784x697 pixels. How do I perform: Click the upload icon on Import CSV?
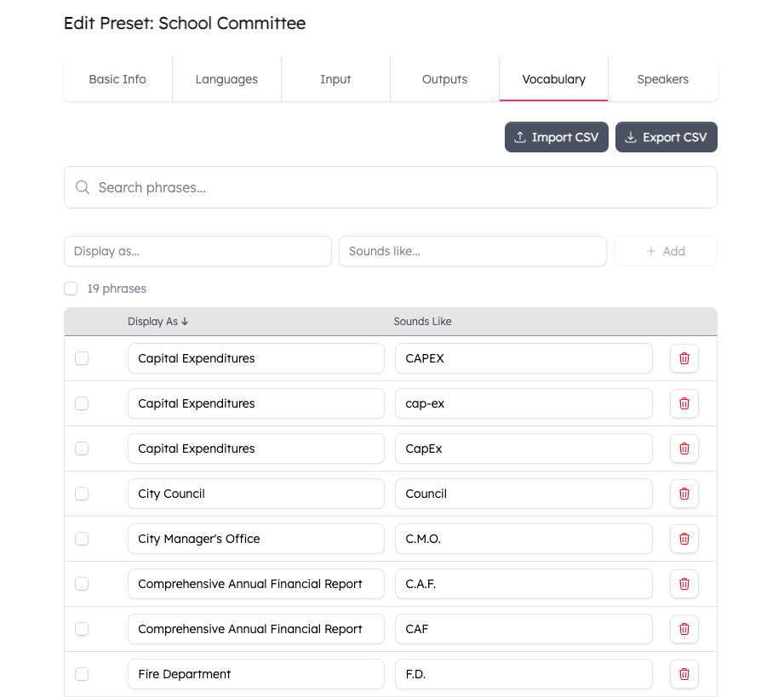pos(519,137)
